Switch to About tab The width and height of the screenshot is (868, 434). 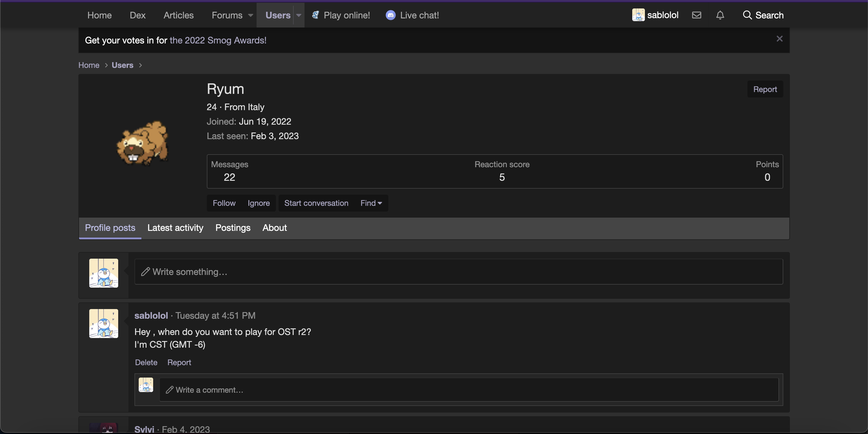275,228
